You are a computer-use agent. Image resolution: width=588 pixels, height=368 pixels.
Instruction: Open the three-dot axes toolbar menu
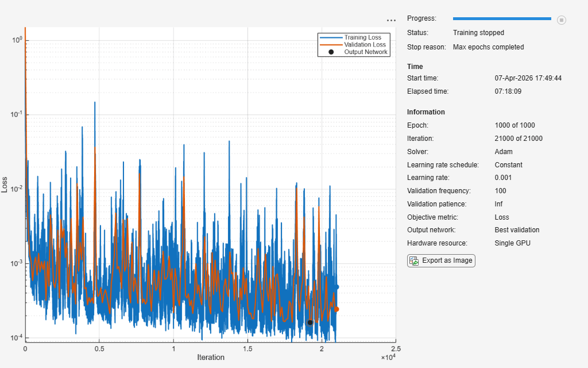[391, 20]
